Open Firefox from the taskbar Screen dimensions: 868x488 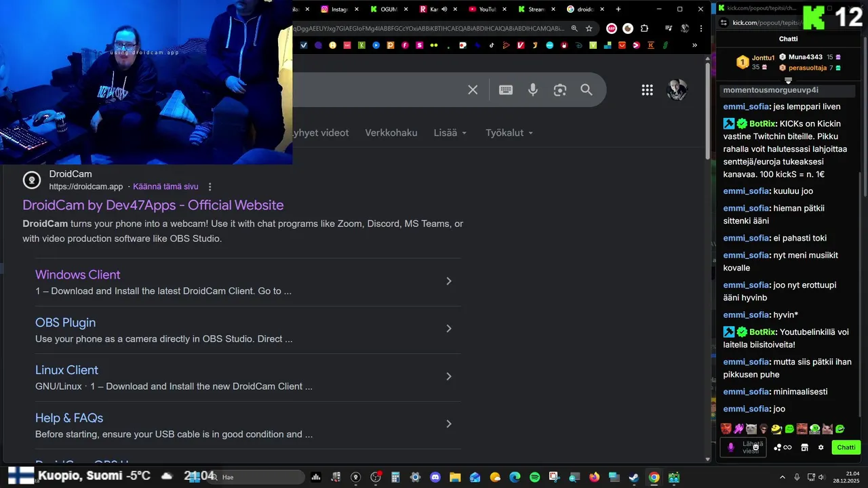(594, 477)
